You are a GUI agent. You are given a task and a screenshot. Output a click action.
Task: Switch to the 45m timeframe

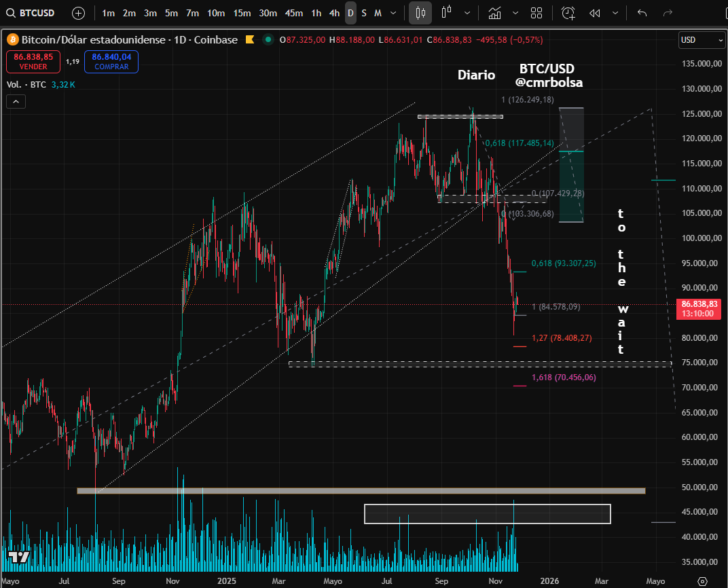(x=294, y=13)
